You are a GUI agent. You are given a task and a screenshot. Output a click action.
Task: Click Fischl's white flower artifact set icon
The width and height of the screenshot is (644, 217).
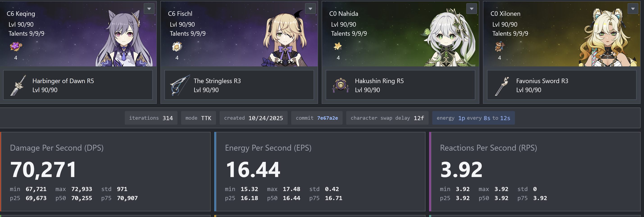177,47
